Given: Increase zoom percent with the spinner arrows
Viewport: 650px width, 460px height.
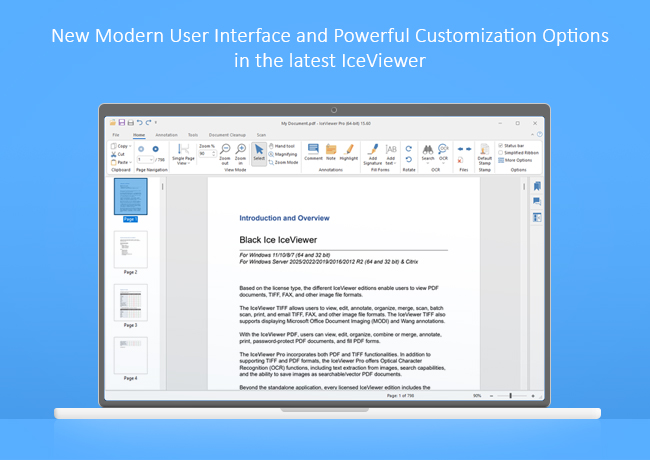Looking at the screenshot, I should [214, 154].
